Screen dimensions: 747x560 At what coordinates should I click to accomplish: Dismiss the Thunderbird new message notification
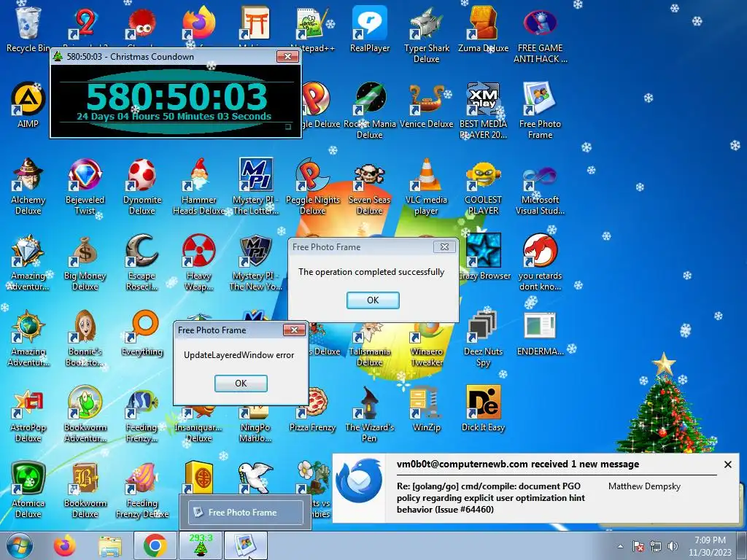tap(727, 464)
